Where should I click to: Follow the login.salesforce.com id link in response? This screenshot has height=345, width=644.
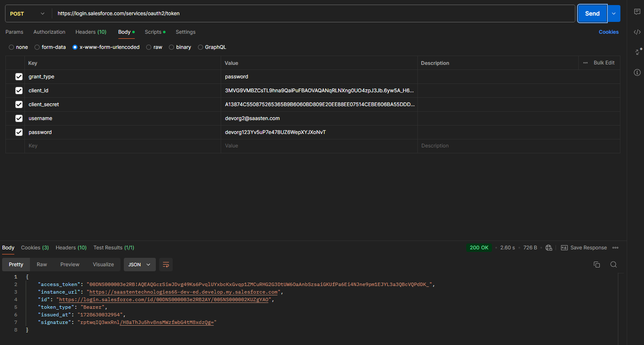click(164, 300)
